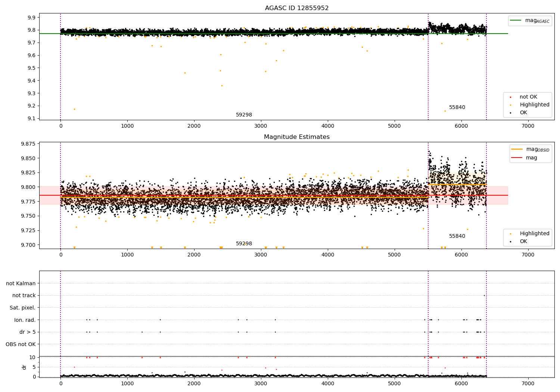The width and height of the screenshot is (560, 392).
Task: Click the 9.5 y-axis tick label
Action: (x=32, y=68)
